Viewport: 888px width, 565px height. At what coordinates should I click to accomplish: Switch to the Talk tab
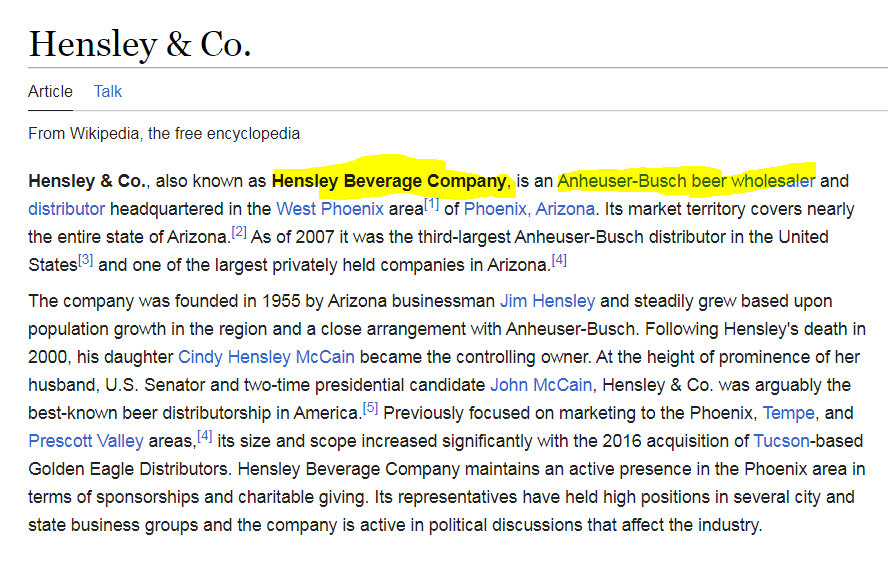108,91
